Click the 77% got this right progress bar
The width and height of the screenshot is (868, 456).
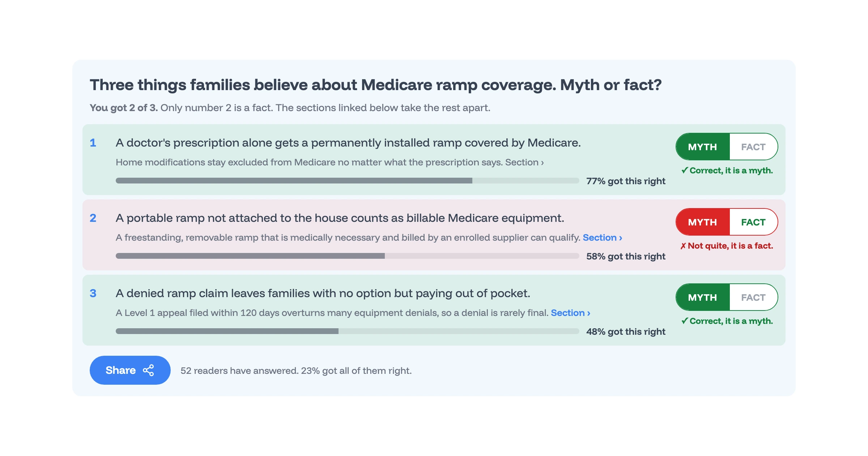point(347,181)
